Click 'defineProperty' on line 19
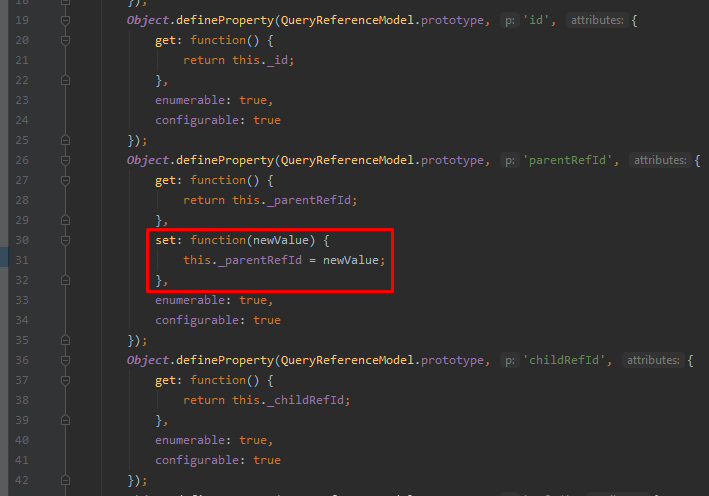This screenshot has height=496, width=709. coord(225,20)
